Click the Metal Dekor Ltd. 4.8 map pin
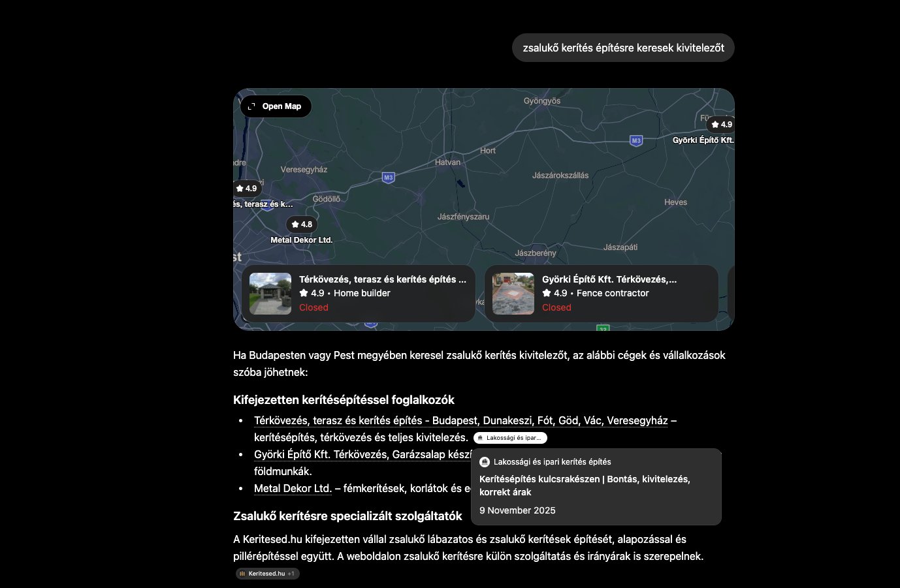Viewport: 900px width, 588px height. tap(302, 224)
